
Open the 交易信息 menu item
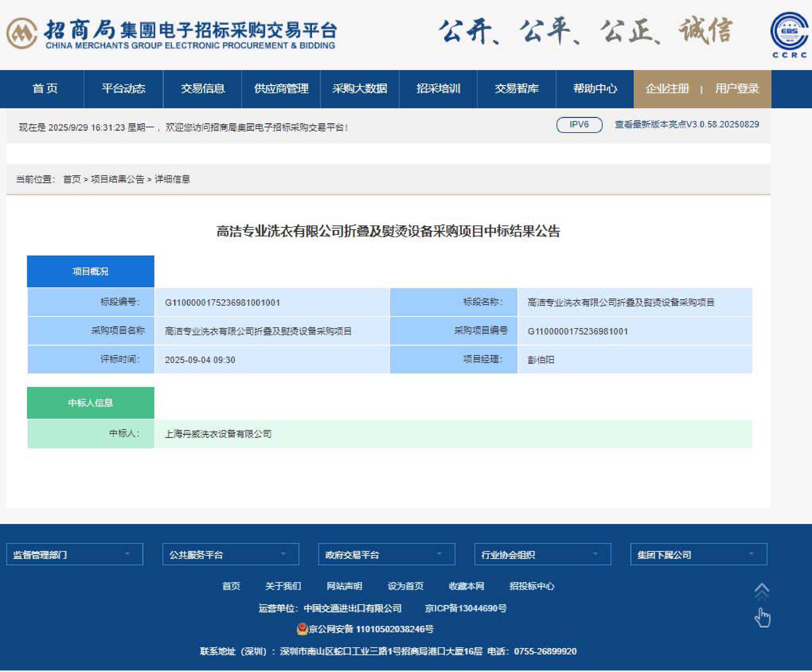tap(202, 89)
